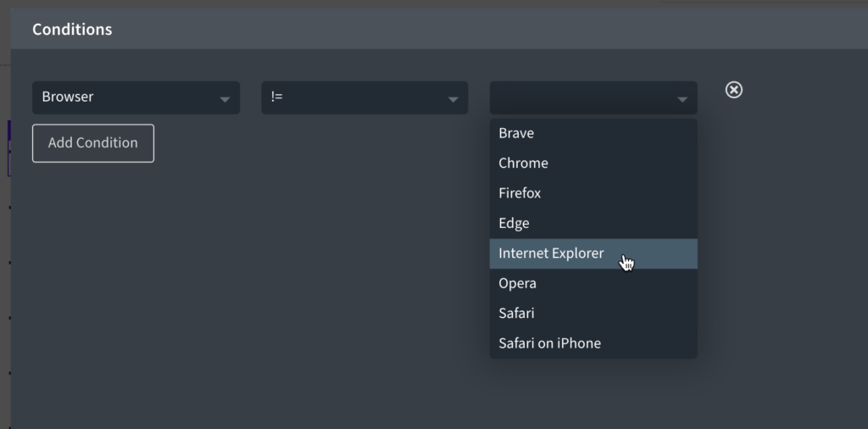The width and height of the screenshot is (868, 429).
Task: Collapse the empty browser value dropdown field
Action: coord(593,98)
